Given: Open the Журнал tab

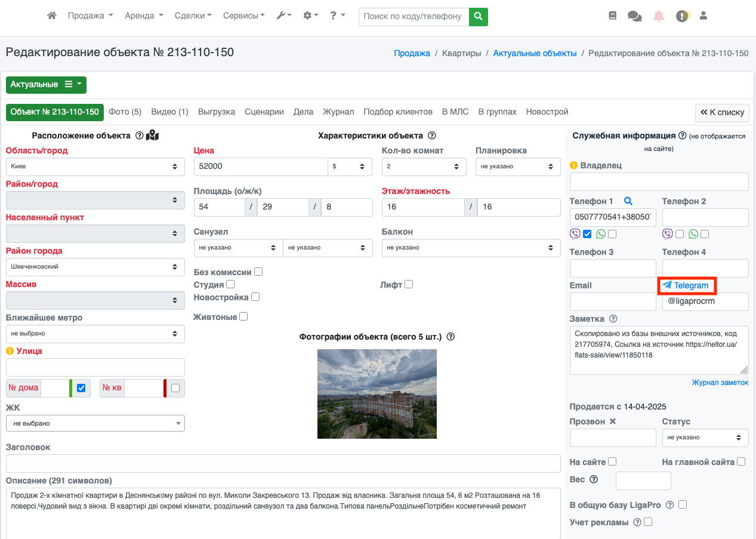Looking at the screenshot, I should (x=338, y=112).
